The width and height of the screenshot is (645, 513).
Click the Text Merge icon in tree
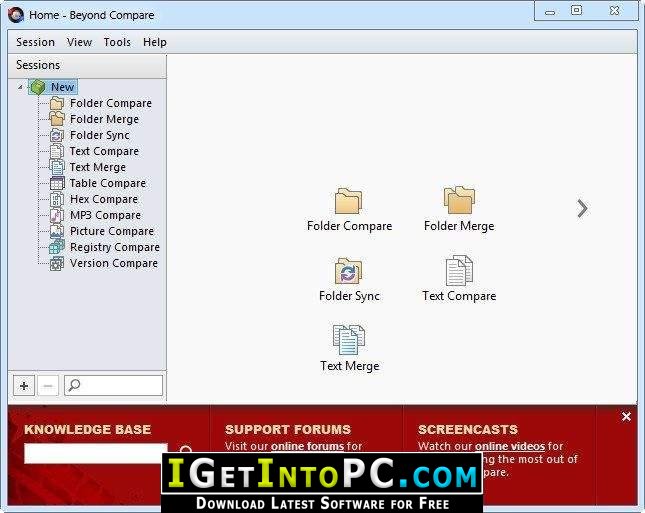[x=57, y=167]
